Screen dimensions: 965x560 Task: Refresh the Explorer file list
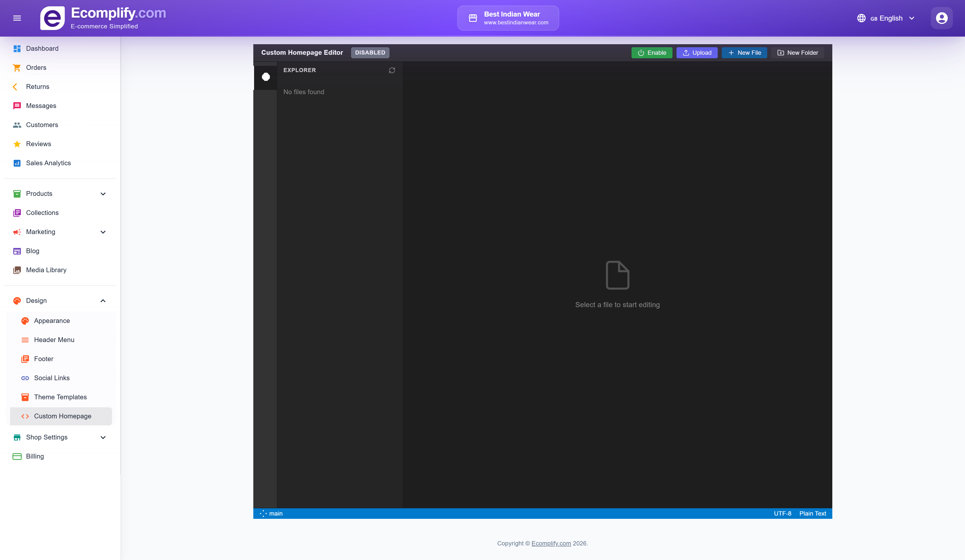[391, 70]
